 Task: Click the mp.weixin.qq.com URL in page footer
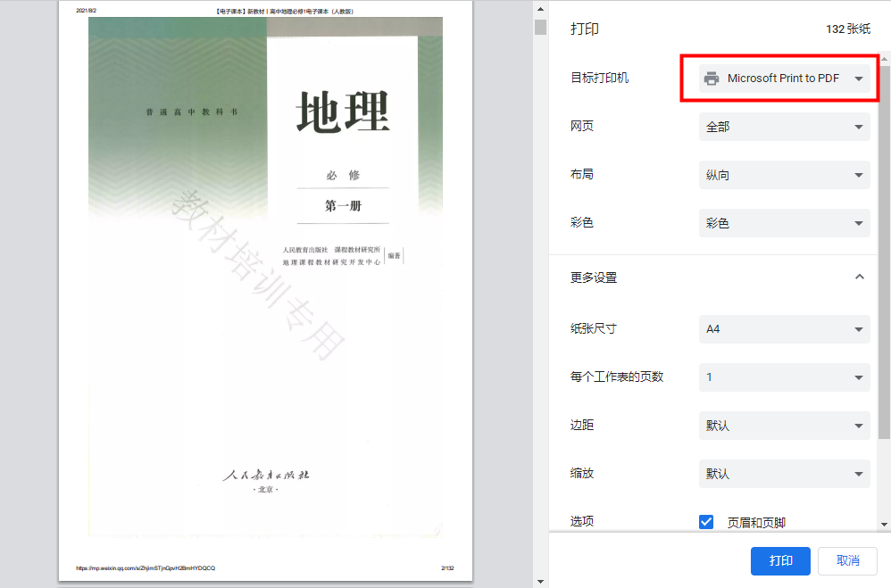(146, 567)
